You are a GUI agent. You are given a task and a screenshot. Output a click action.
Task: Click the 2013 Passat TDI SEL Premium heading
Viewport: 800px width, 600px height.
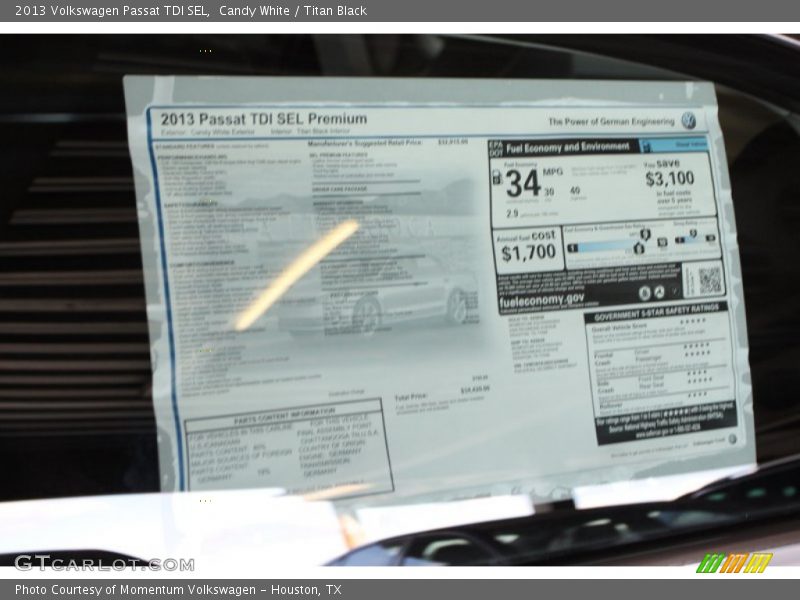tap(263, 119)
